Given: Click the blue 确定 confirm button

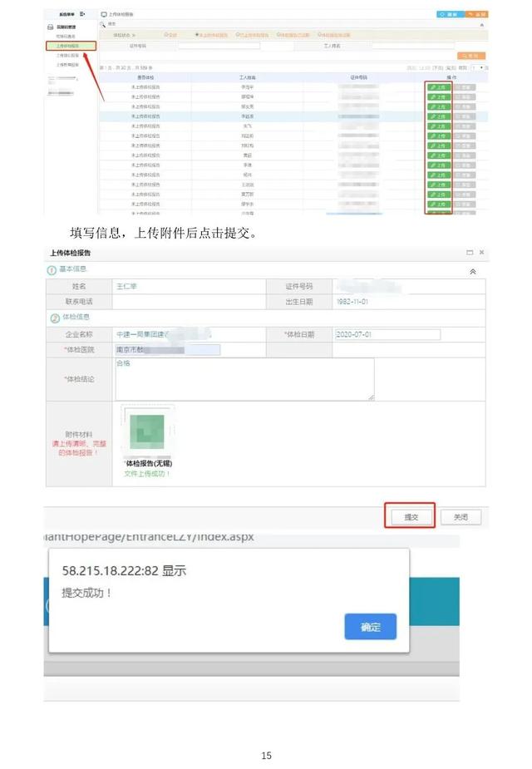Looking at the screenshot, I should (370, 628).
